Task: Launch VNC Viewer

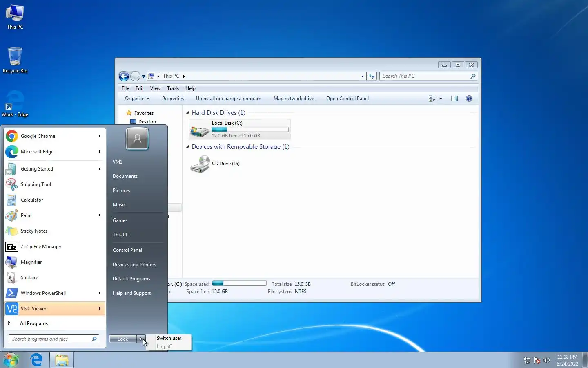Action: click(x=55, y=309)
